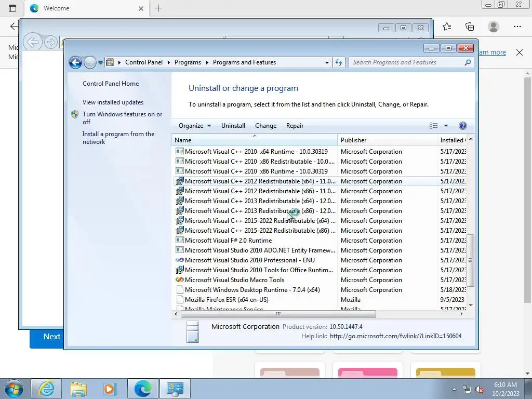The height and width of the screenshot is (399, 532).
Task: Click the Change toolbar button
Action: coord(265,126)
